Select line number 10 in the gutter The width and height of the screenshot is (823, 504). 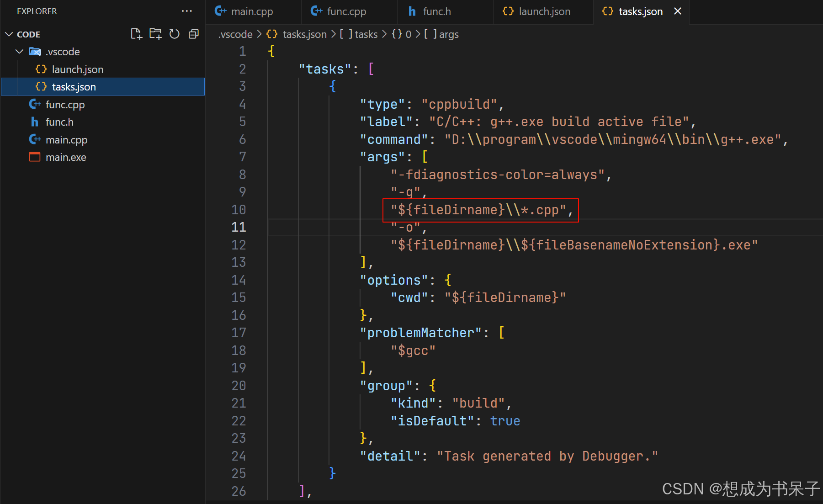tap(238, 209)
